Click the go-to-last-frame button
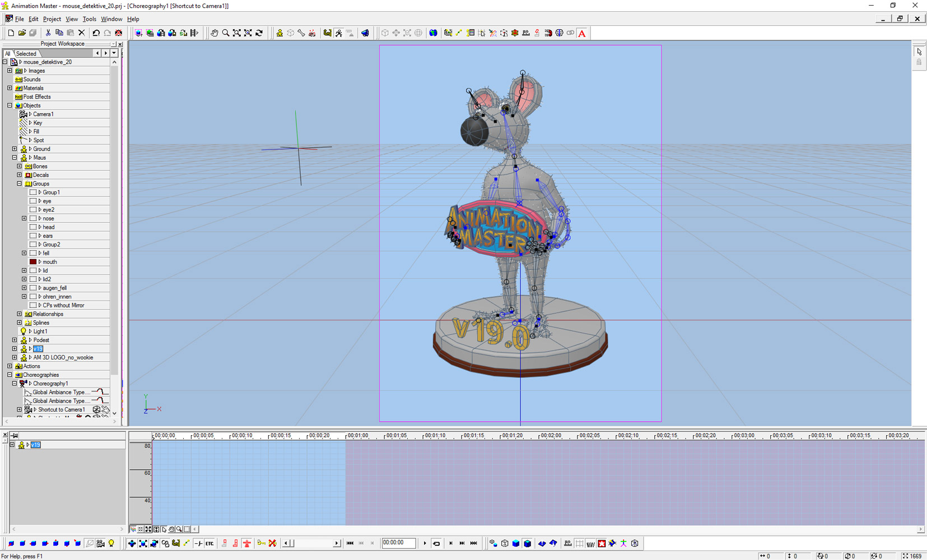 [x=474, y=543]
